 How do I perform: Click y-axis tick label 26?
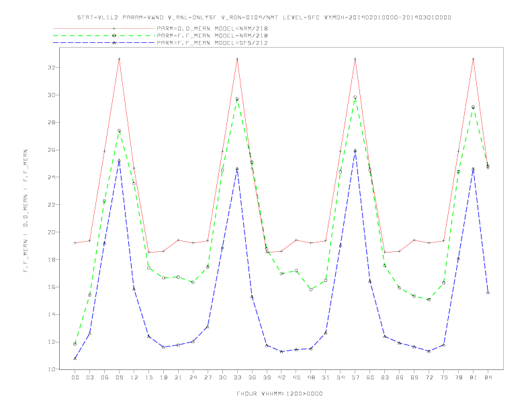[52, 150]
